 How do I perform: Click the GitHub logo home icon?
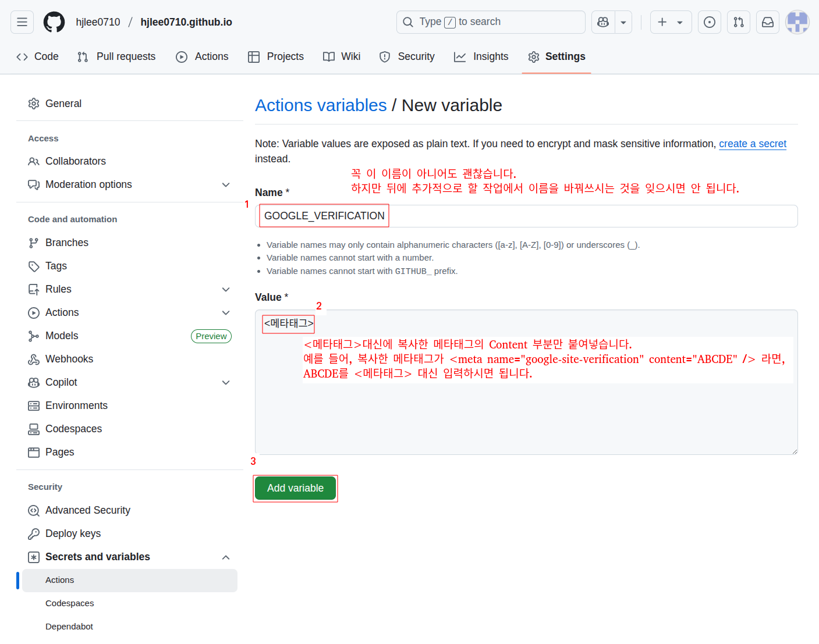(54, 22)
